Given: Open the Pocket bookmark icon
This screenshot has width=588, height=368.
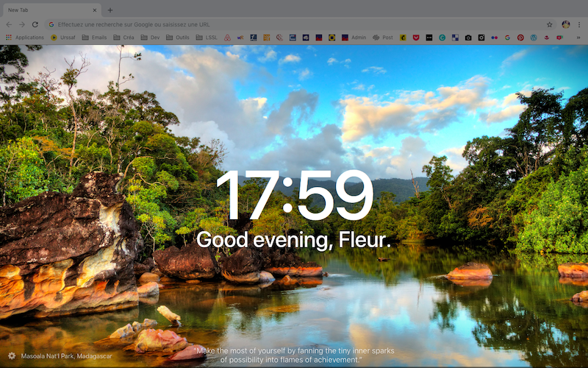Looking at the screenshot, I should click(x=416, y=37).
